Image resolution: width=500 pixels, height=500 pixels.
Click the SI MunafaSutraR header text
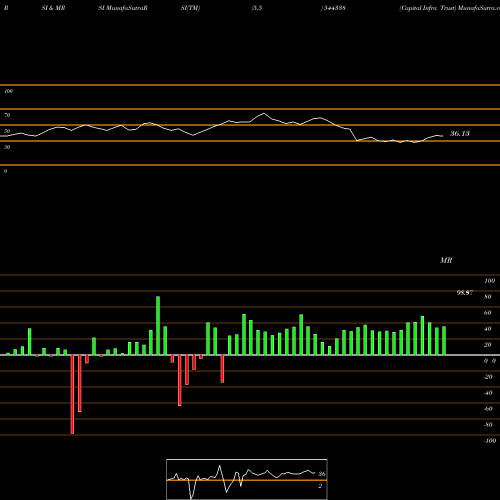point(123,8)
